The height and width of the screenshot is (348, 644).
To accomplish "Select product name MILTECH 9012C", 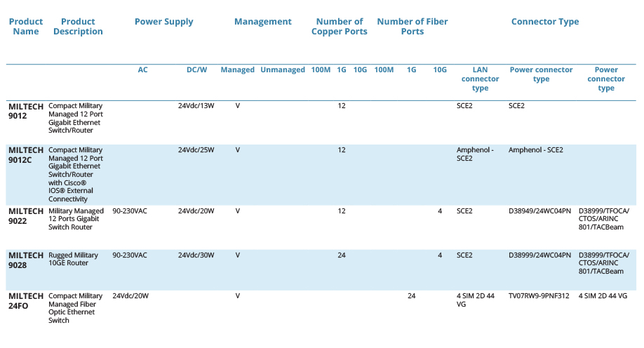I will 26,155.
